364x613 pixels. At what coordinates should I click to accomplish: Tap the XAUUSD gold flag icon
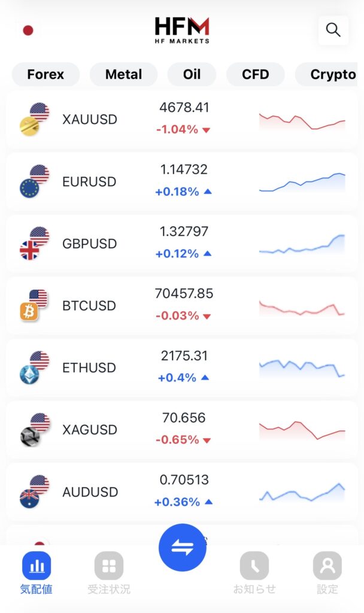(x=34, y=119)
